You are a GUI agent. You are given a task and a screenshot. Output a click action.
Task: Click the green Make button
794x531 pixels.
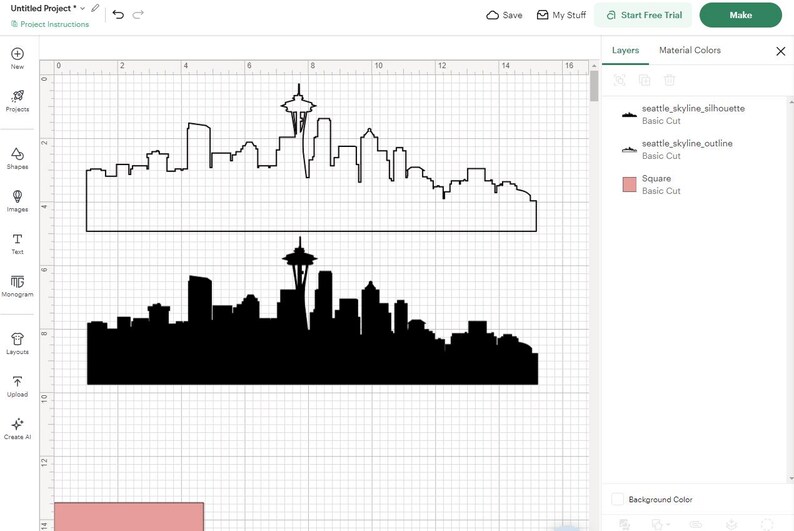740,15
